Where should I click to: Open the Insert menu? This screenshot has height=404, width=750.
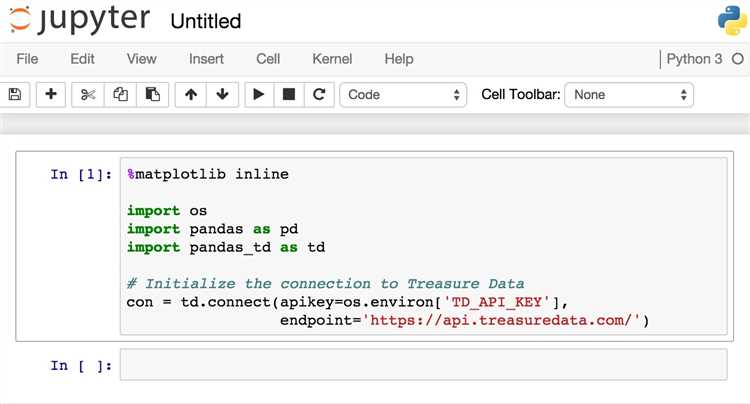click(206, 59)
